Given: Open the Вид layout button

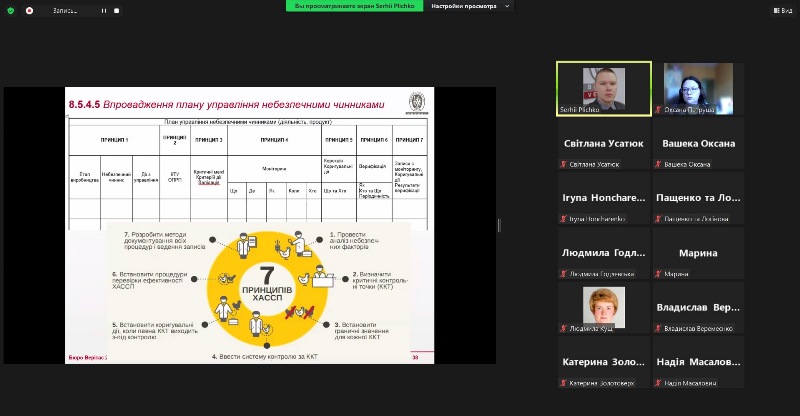Looking at the screenshot, I should (x=783, y=10).
